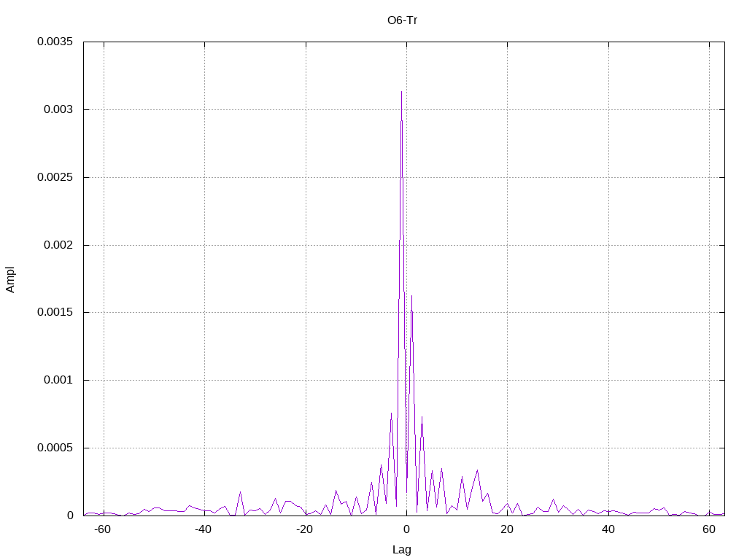The width and height of the screenshot is (747, 560).
Task: Click the tallest peak tip above 0.003
Action: 402,92
